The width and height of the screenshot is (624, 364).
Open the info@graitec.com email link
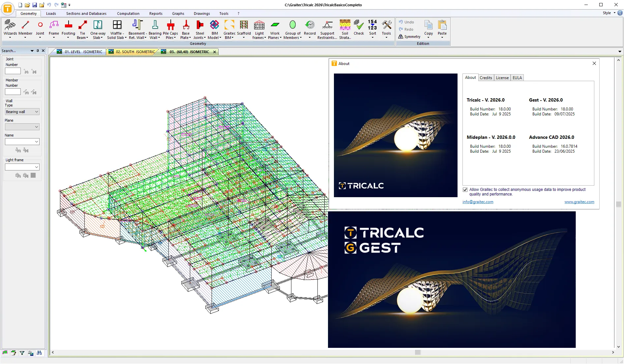[478, 202]
